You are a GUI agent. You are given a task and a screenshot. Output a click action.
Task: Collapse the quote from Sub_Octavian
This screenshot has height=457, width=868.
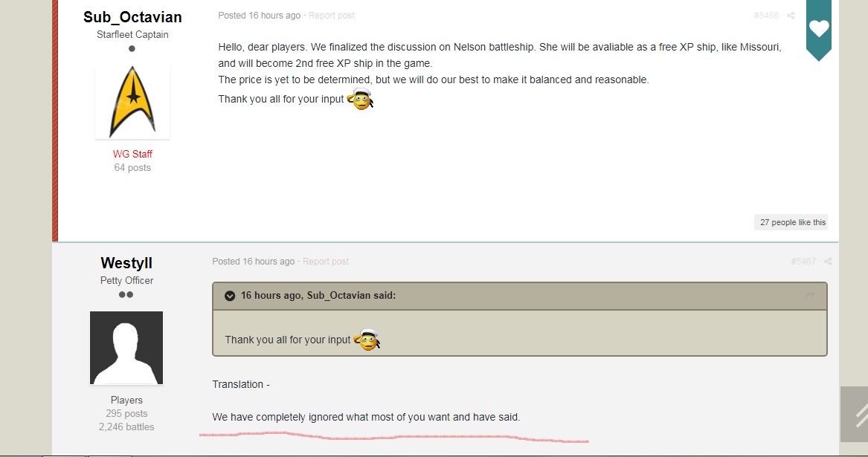coord(230,296)
